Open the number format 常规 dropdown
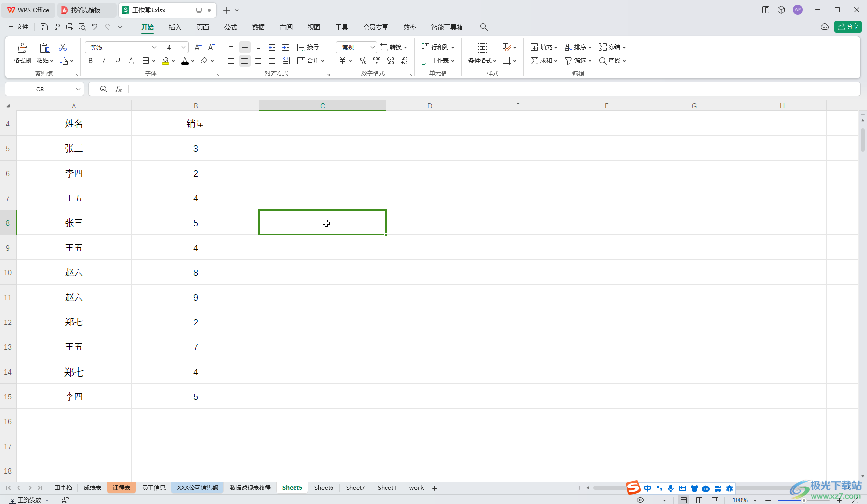Screen dimensions: 867x504 pyautogui.click(x=372, y=47)
